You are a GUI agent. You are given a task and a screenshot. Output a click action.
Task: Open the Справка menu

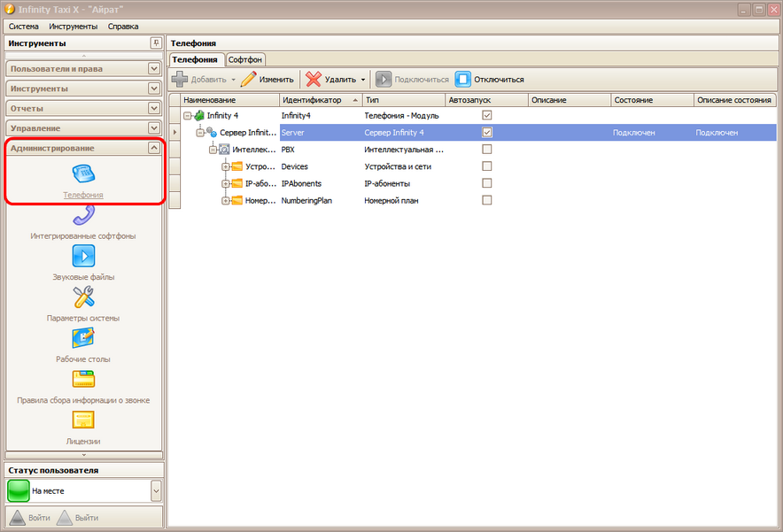(123, 27)
